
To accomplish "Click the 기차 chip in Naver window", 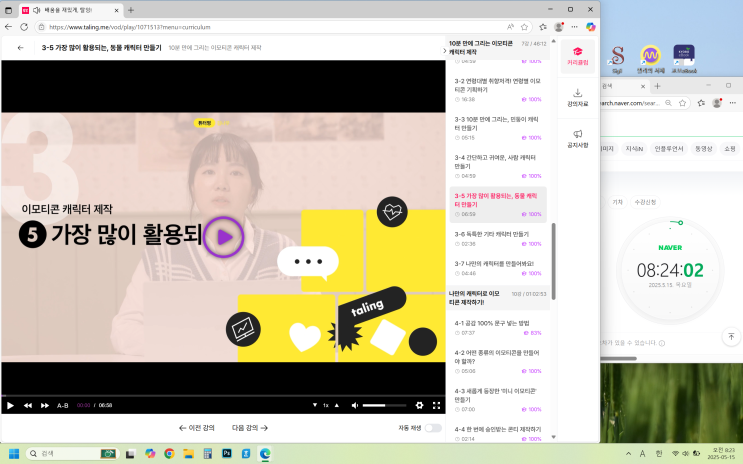I will click(x=617, y=202).
